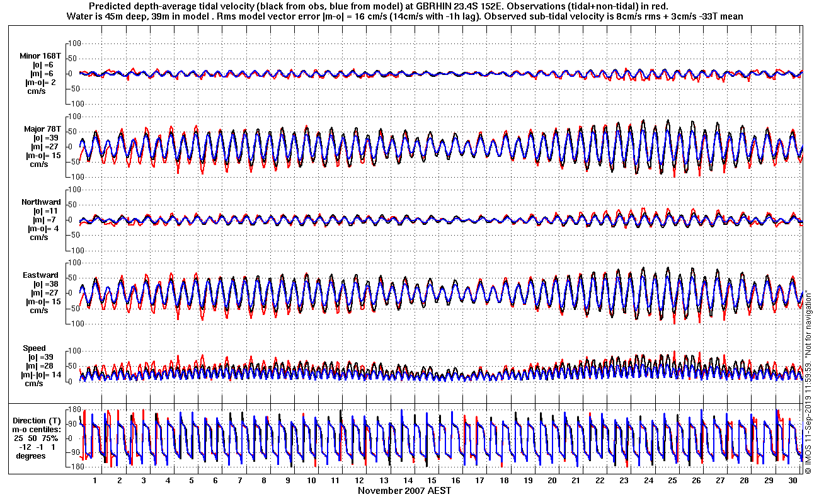Click day 7 on the date axis

[x=239, y=481]
